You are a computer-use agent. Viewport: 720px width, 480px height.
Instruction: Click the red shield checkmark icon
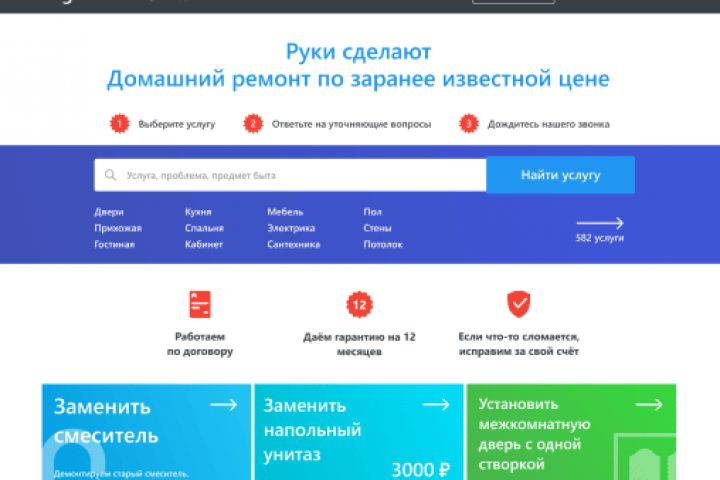[518, 304]
